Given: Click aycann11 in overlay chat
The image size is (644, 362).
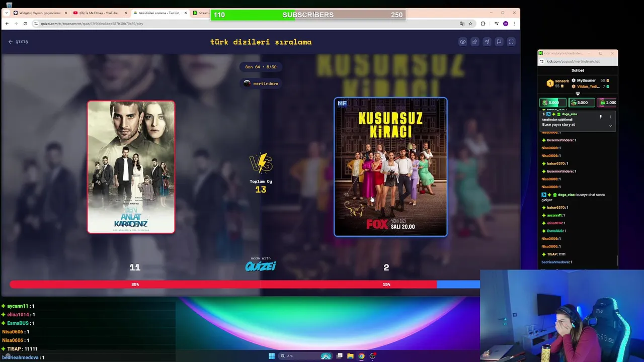Looking at the screenshot, I should [x=18, y=306].
